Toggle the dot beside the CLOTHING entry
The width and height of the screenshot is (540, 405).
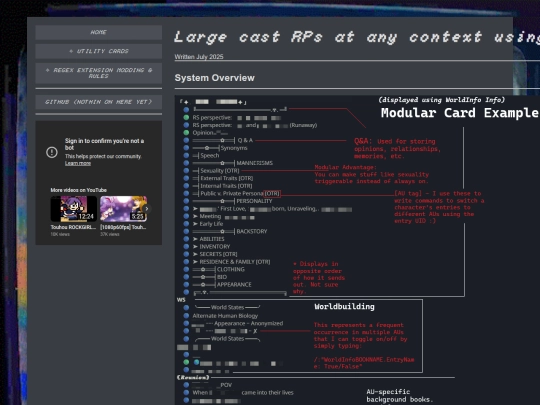click(x=186, y=269)
